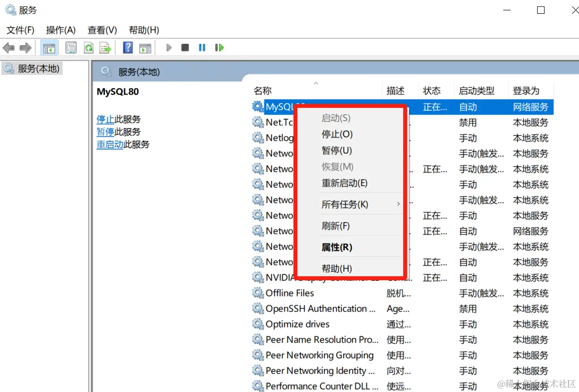
Task: Click the 重启动 service link
Action: point(110,144)
